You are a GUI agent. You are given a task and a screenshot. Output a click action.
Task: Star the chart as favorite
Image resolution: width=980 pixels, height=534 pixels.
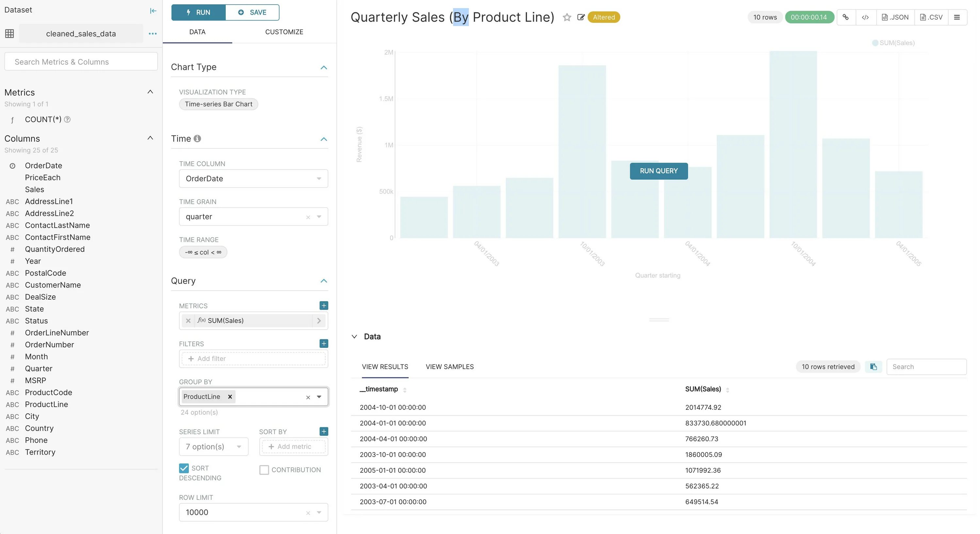(x=567, y=17)
